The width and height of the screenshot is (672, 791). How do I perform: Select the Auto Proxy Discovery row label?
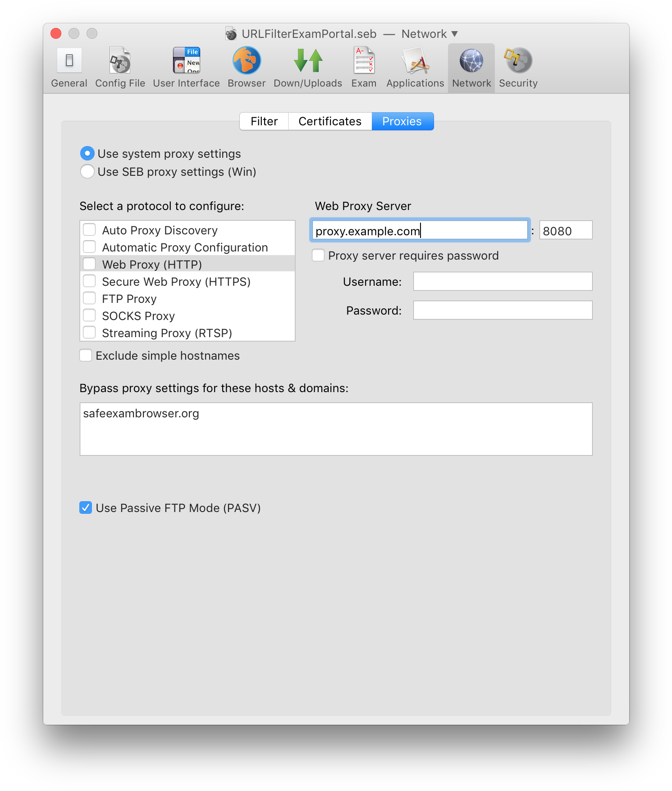(x=160, y=230)
